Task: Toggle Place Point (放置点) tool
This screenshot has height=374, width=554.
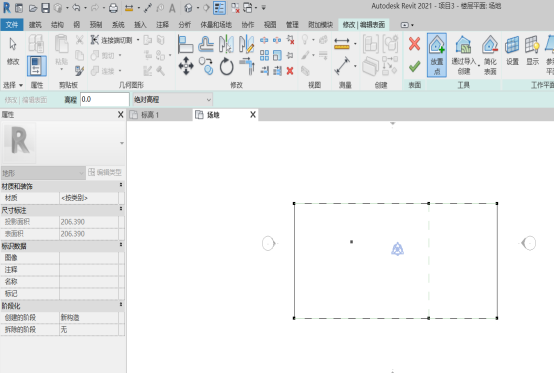Action: pos(437,55)
